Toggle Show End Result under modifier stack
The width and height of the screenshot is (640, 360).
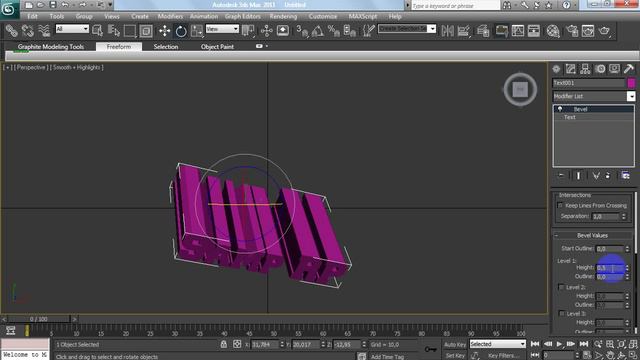[578, 176]
